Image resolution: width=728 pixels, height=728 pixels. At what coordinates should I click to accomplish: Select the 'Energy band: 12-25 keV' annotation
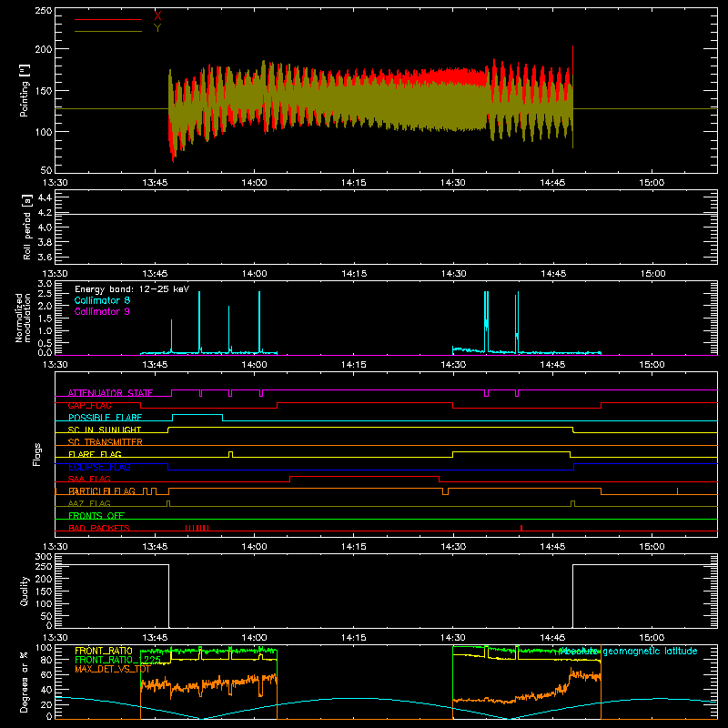click(x=132, y=289)
